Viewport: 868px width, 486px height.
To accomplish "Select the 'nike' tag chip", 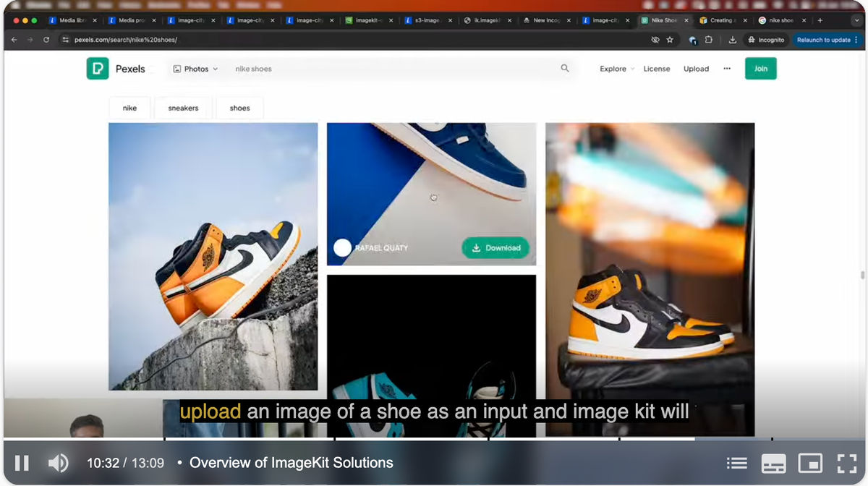I will 129,108.
